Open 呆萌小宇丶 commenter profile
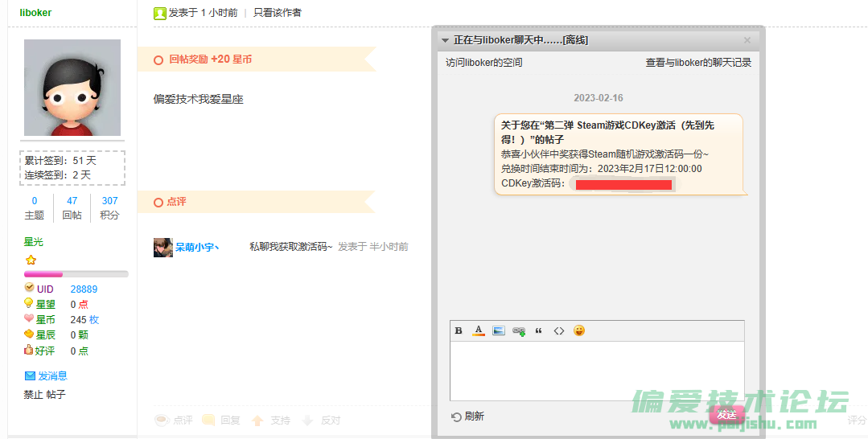The width and height of the screenshot is (868, 439). (x=197, y=248)
